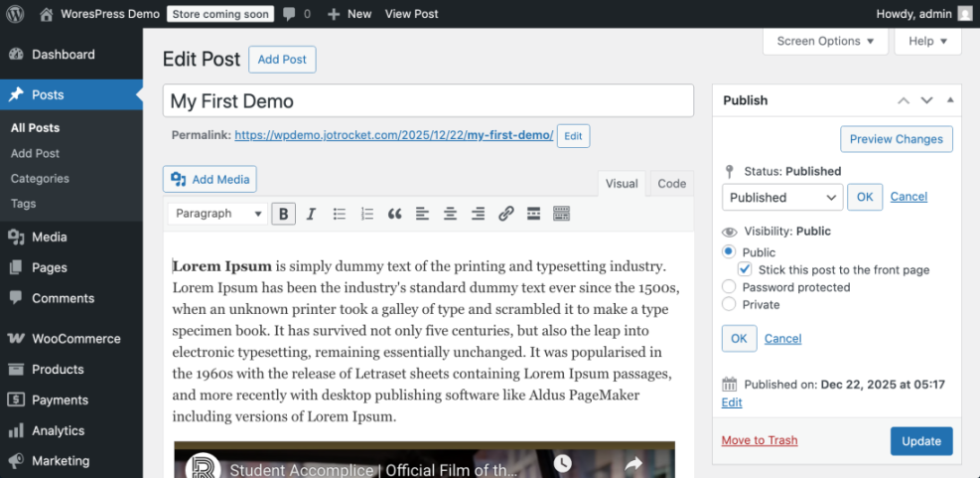Cancel the status change link
The width and height of the screenshot is (980, 478).
point(909,197)
